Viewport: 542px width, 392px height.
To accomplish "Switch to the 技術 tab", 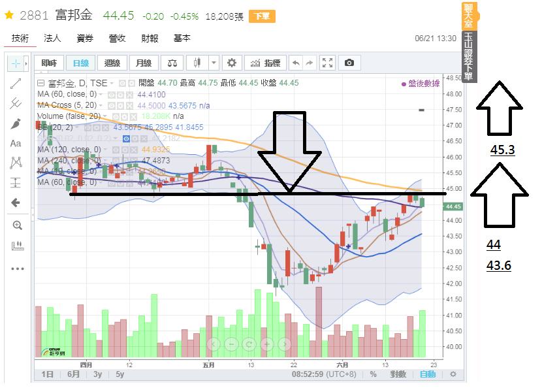I will (x=20, y=38).
